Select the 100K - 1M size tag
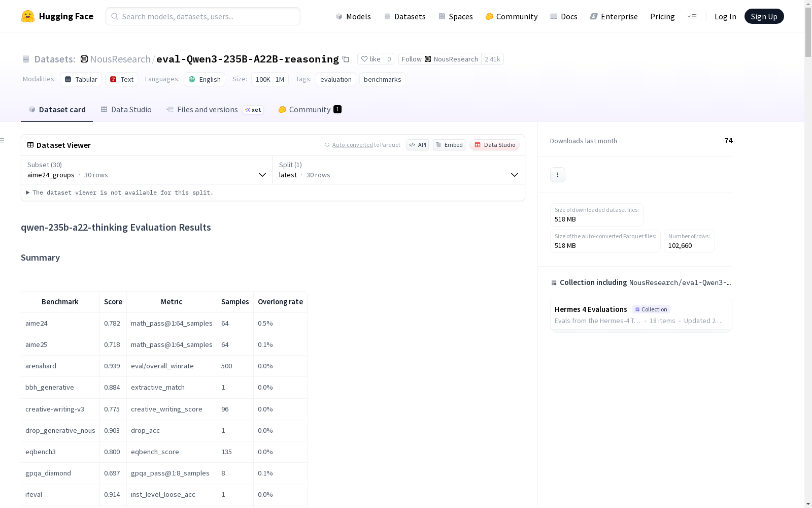This screenshot has width=812, height=508. click(x=270, y=79)
